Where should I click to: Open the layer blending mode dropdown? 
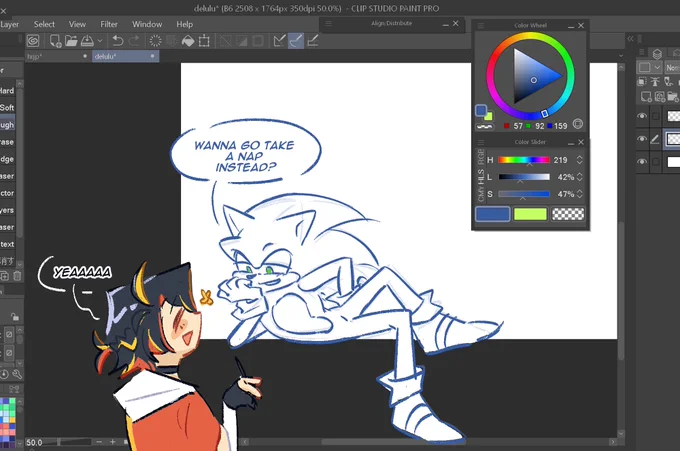click(x=673, y=68)
